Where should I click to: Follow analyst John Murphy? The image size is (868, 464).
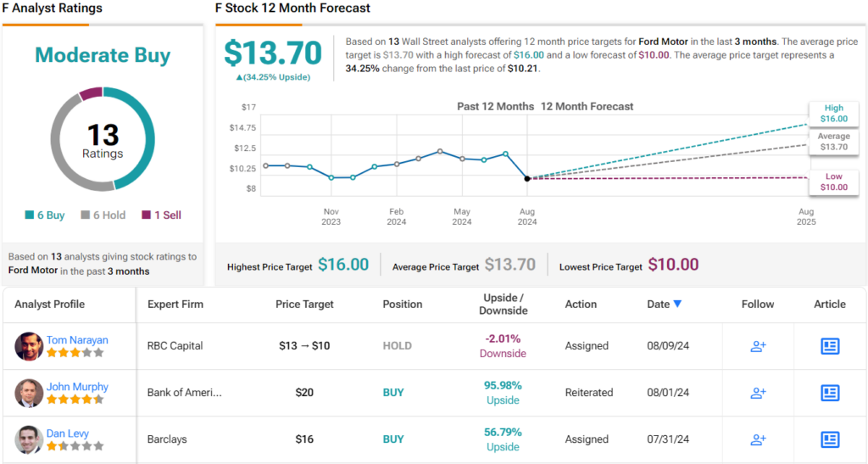(x=758, y=393)
